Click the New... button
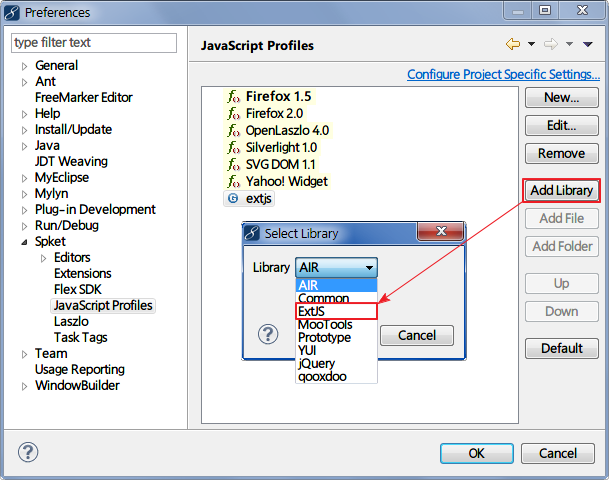 point(562,97)
